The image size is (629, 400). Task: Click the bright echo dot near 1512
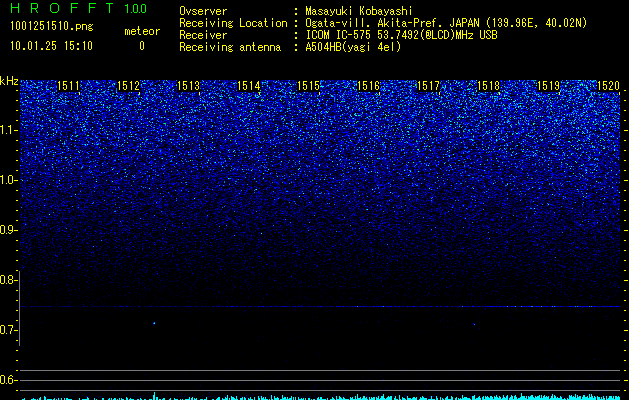click(x=154, y=323)
